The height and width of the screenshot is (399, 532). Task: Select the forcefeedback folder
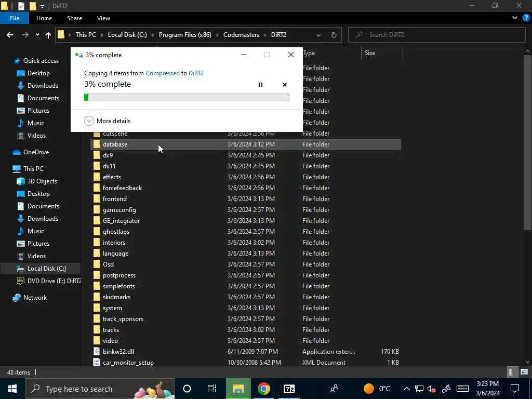(246, 188)
